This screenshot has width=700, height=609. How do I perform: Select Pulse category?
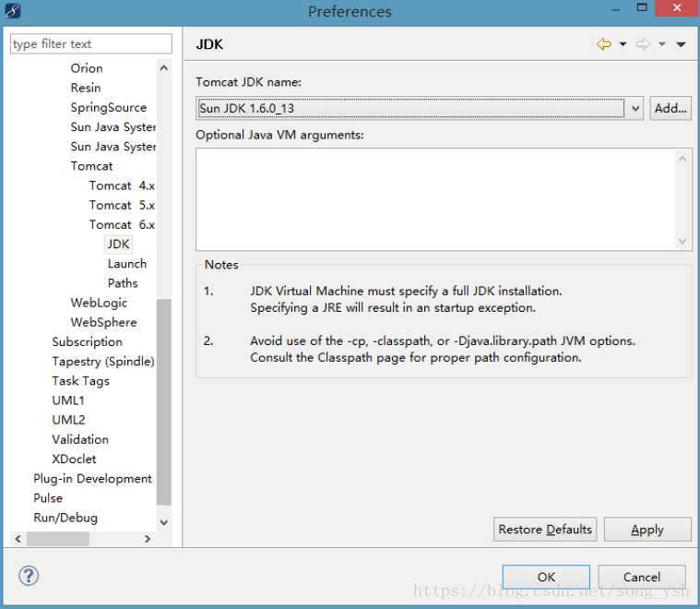click(x=48, y=498)
